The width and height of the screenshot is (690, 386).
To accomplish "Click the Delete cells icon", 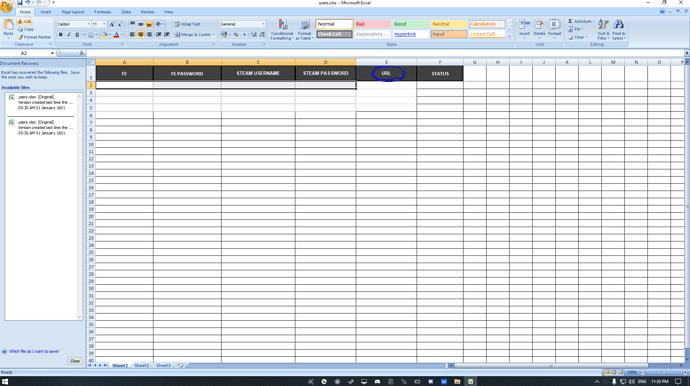I will (539, 25).
